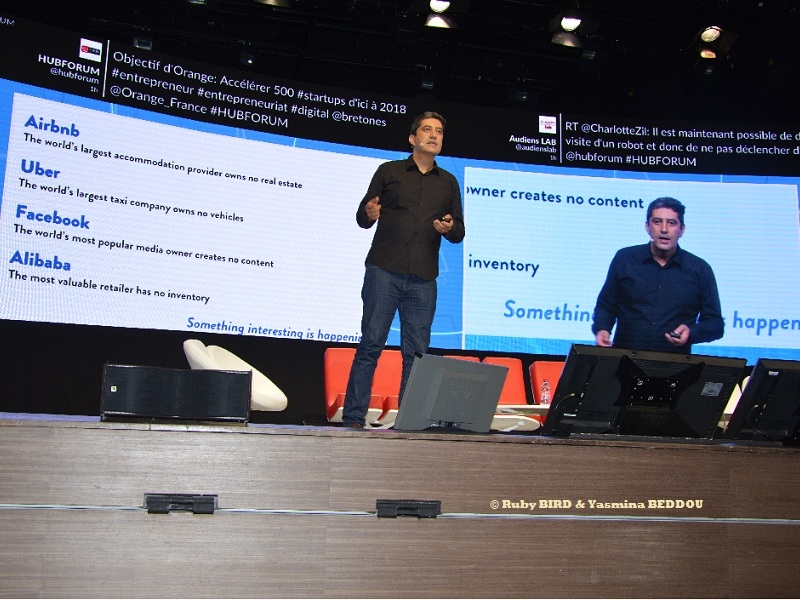800x600 pixels.
Task: Click "The world's most popular media owner creates no content"
Action: (144, 246)
